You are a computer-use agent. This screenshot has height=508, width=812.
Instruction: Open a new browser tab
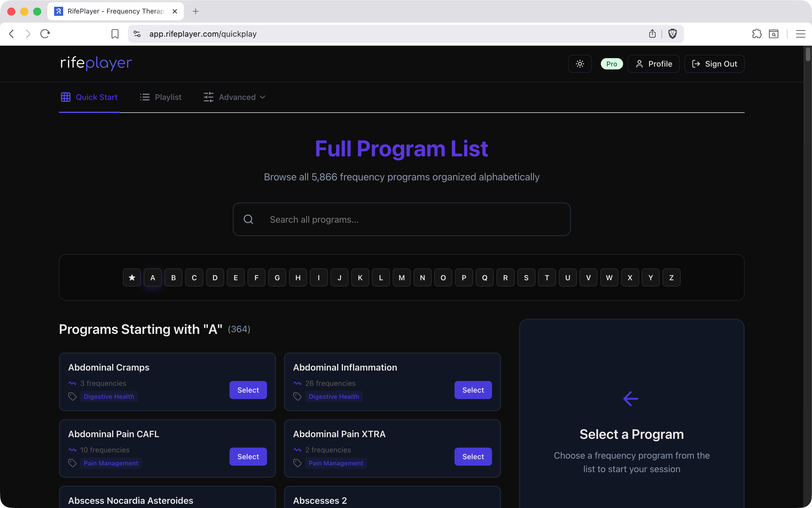(196, 11)
